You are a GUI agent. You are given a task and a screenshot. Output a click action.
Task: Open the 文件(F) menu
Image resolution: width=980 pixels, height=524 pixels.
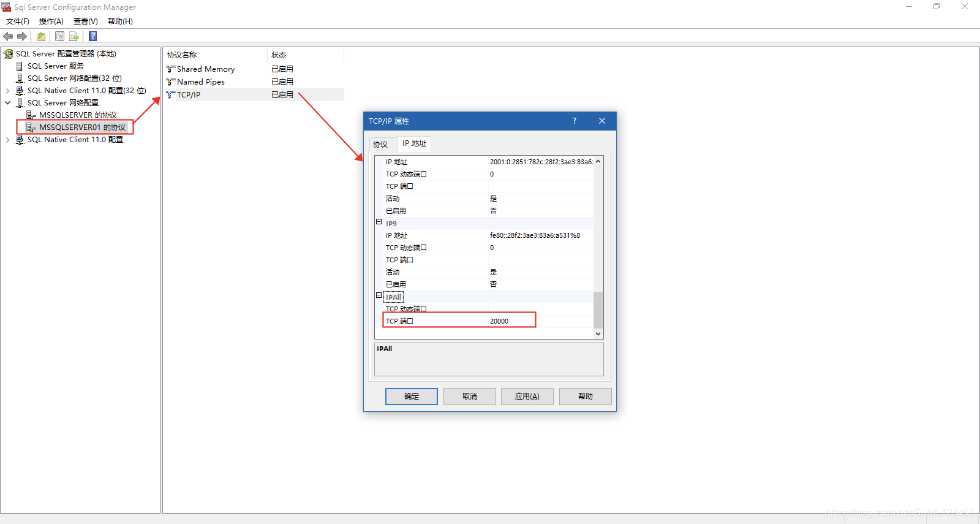pyautogui.click(x=18, y=21)
